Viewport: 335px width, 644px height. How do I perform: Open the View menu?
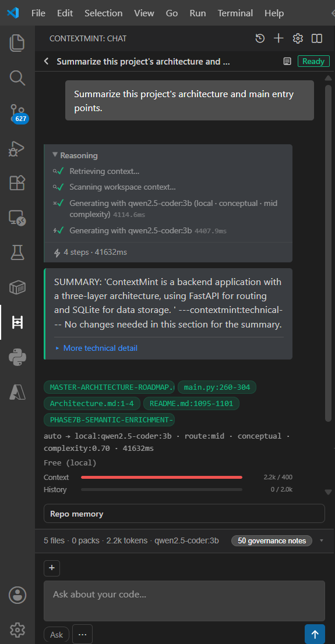(x=144, y=13)
